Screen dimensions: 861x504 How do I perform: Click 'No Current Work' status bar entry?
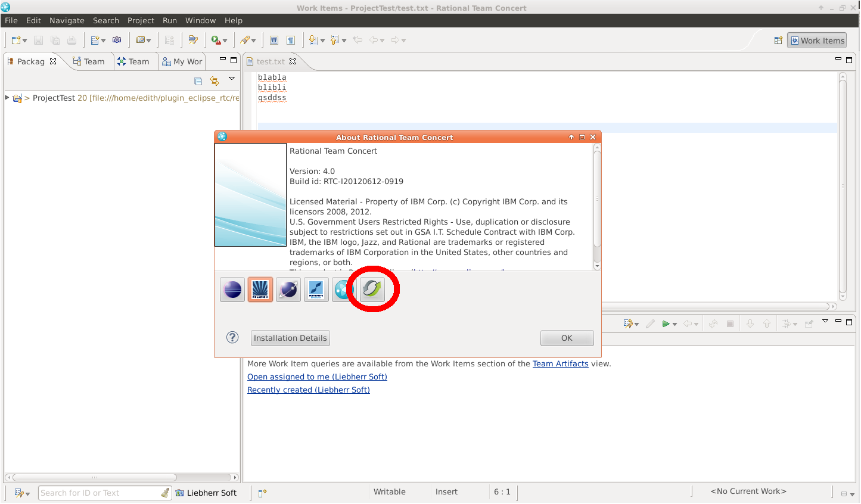point(748,491)
